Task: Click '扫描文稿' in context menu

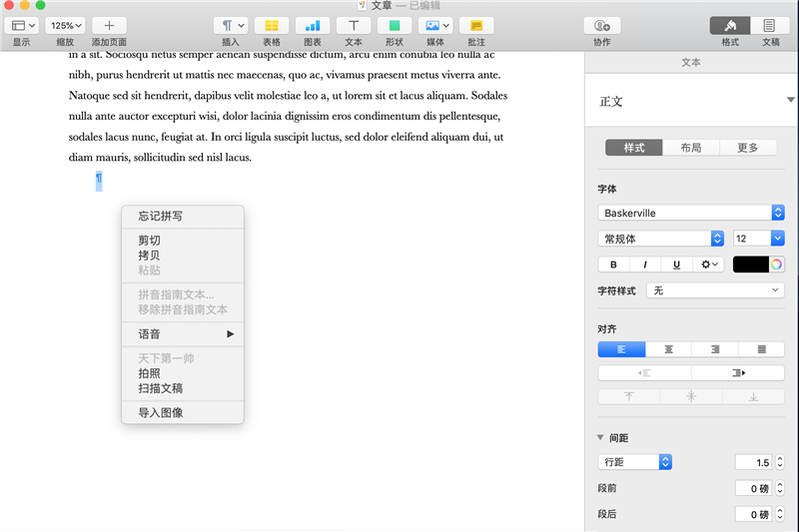Action: [x=161, y=388]
